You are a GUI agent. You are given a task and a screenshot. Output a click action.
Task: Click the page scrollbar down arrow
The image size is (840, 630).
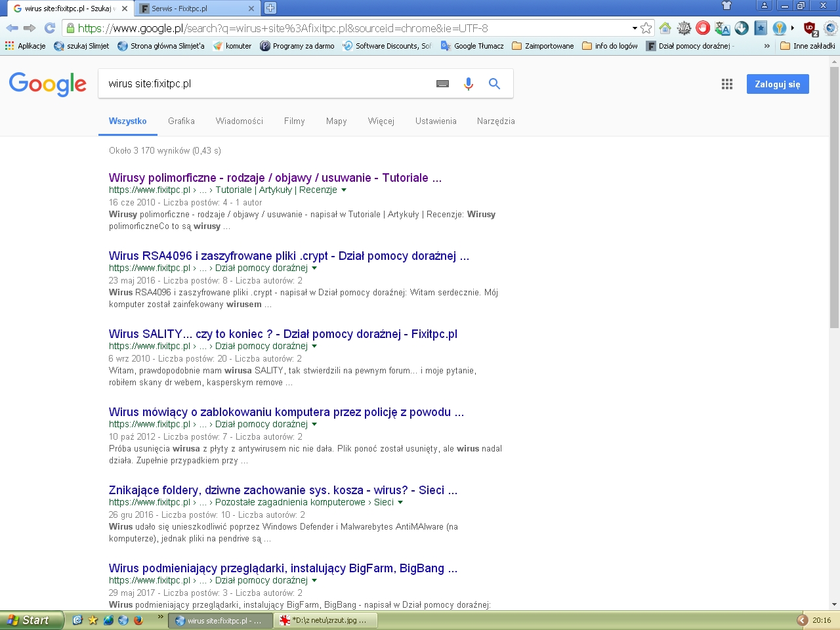(834, 604)
